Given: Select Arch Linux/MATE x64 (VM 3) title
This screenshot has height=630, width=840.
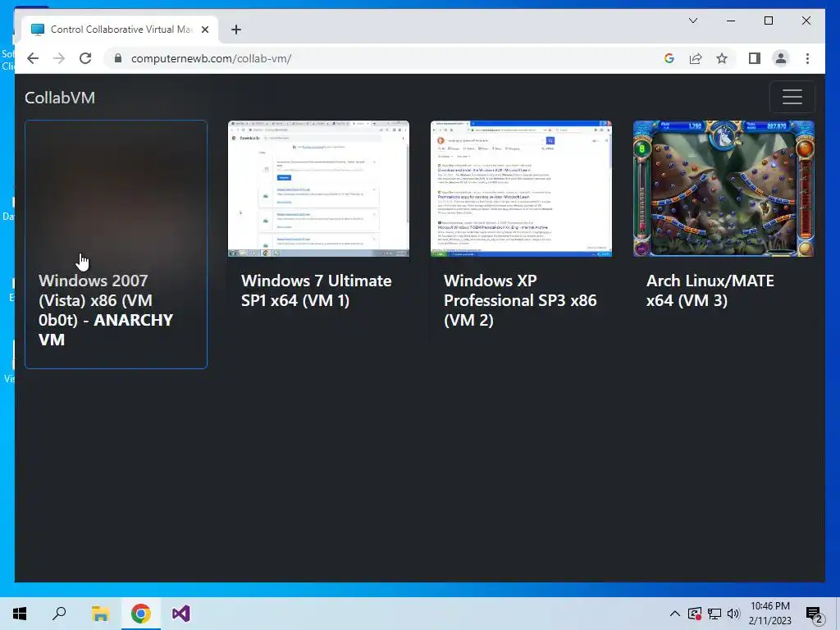Looking at the screenshot, I should pyautogui.click(x=710, y=290).
